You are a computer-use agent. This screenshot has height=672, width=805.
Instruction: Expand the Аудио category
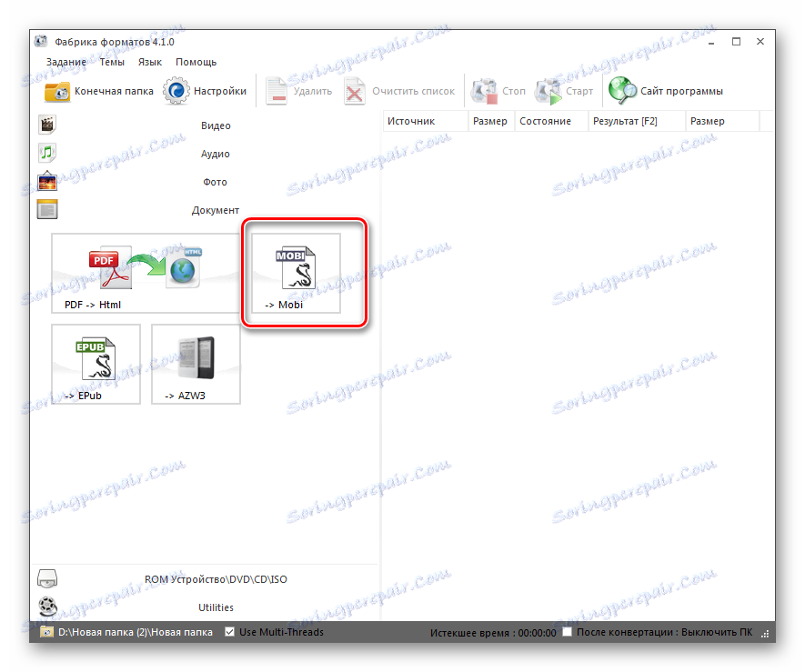[215, 154]
